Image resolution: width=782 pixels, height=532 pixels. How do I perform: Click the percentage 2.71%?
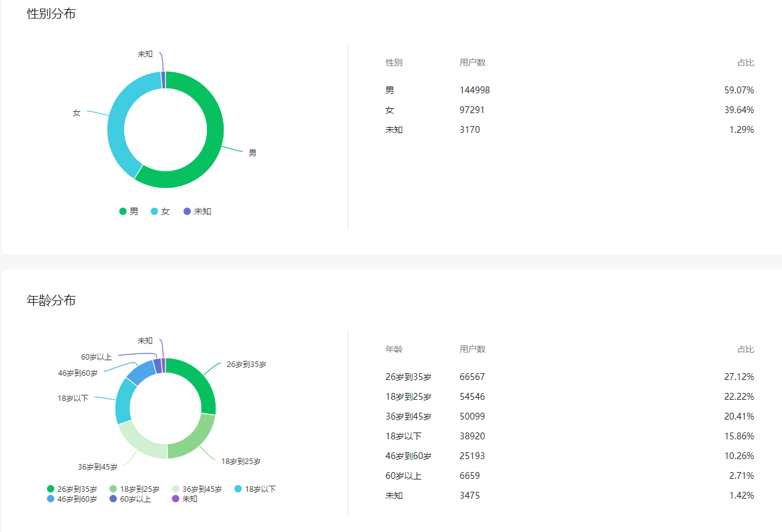tap(741, 476)
